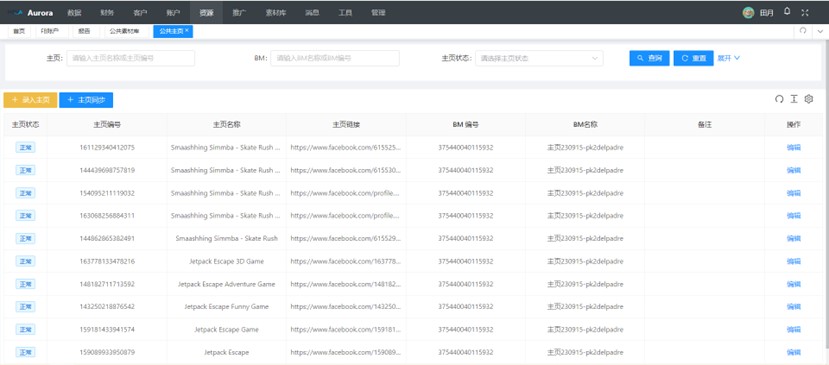This screenshot has height=365, width=829.
Task: Click username 田月 in header
Action: coord(766,13)
